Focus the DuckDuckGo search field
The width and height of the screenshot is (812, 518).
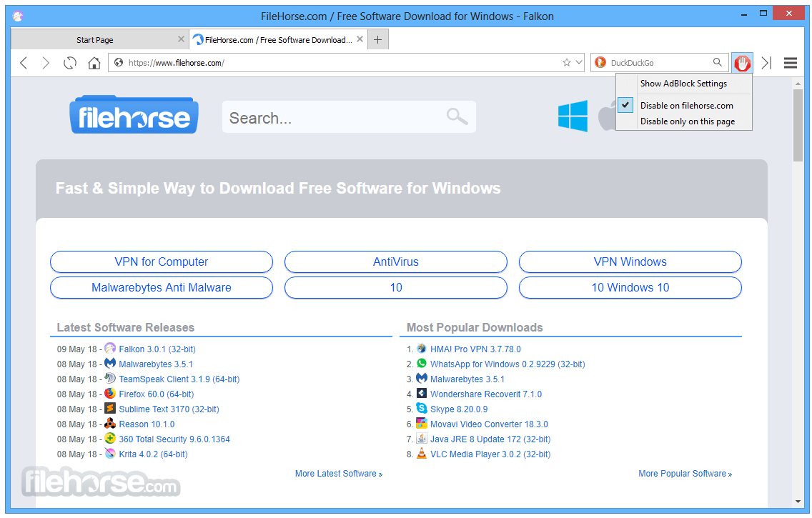click(659, 63)
